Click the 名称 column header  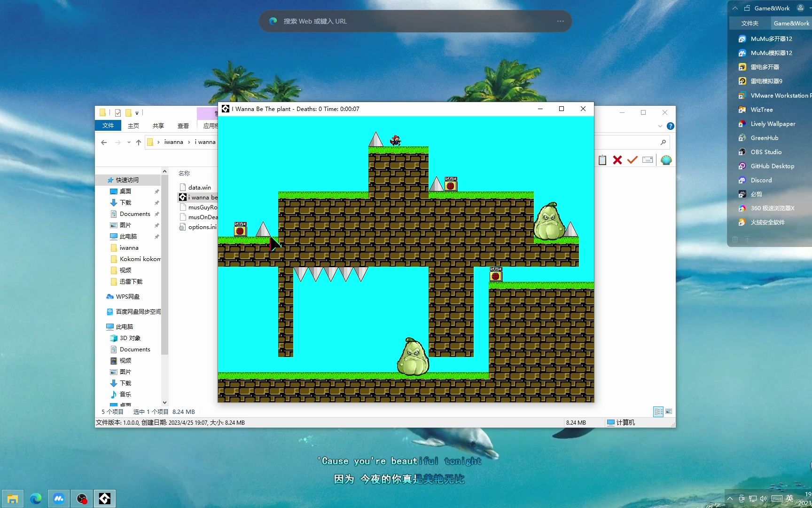pyautogui.click(x=184, y=173)
